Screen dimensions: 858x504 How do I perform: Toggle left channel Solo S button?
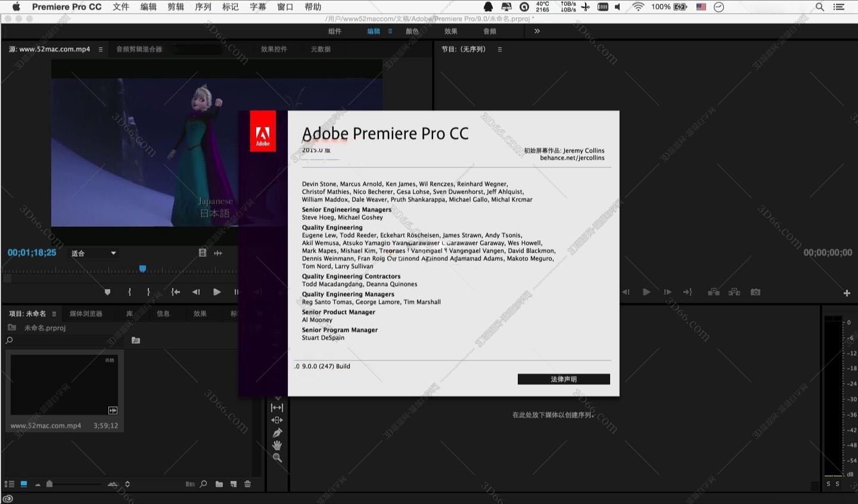tap(828, 484)
